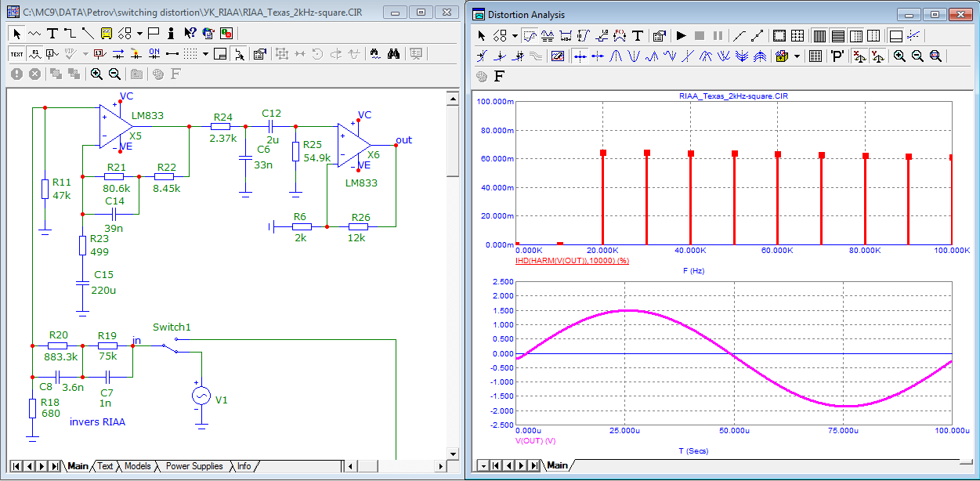Open Find binoculars in schematic toolbar
980x481 pixels.
point(394,53)
